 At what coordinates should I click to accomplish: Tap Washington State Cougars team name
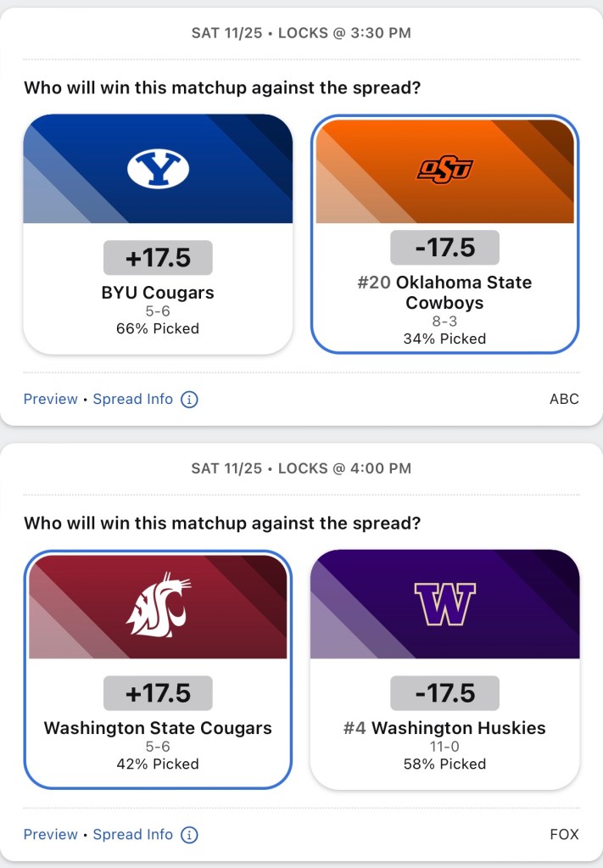pos(158,729)
